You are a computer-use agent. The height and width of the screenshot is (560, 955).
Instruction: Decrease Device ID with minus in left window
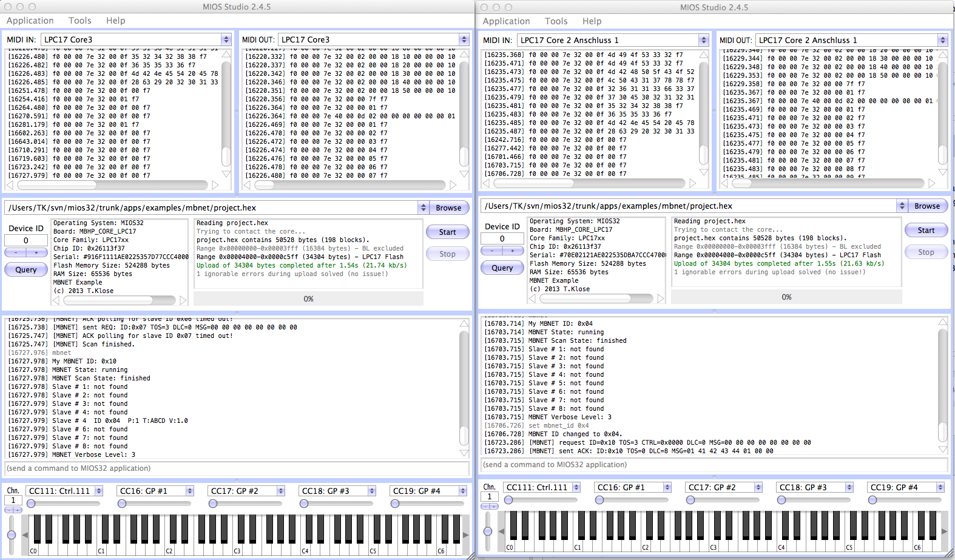point(16,252)
